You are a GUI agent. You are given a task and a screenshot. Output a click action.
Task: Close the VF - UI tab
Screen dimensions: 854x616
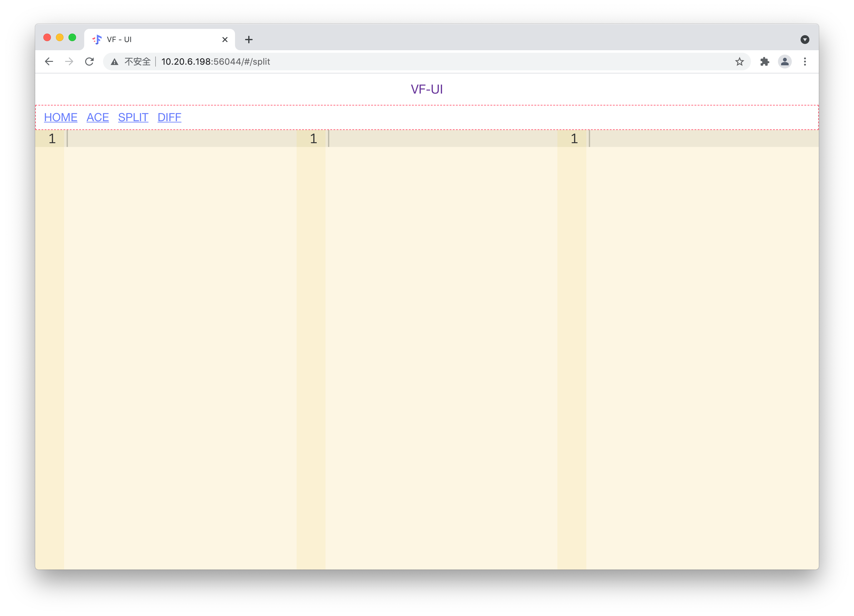(225, 40)
